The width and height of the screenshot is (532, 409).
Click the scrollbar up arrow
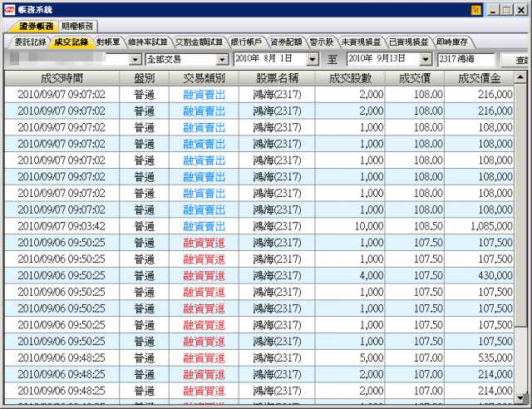click(520, 77)
